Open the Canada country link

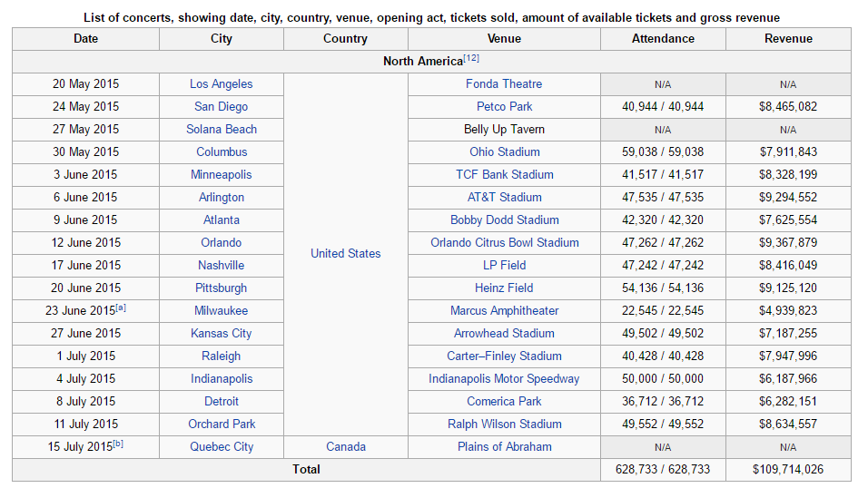[345, 447]
